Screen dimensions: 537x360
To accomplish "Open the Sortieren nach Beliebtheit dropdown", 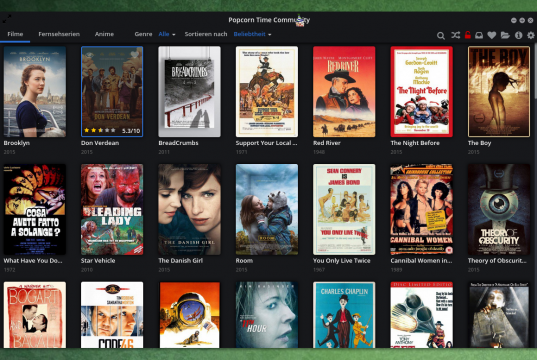I will (x=252, y=34).
